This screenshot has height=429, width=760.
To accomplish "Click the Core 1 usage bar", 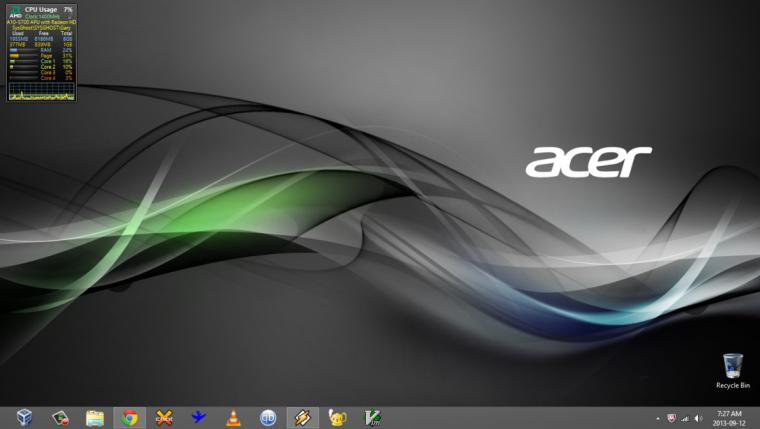I will click(24, 62).
